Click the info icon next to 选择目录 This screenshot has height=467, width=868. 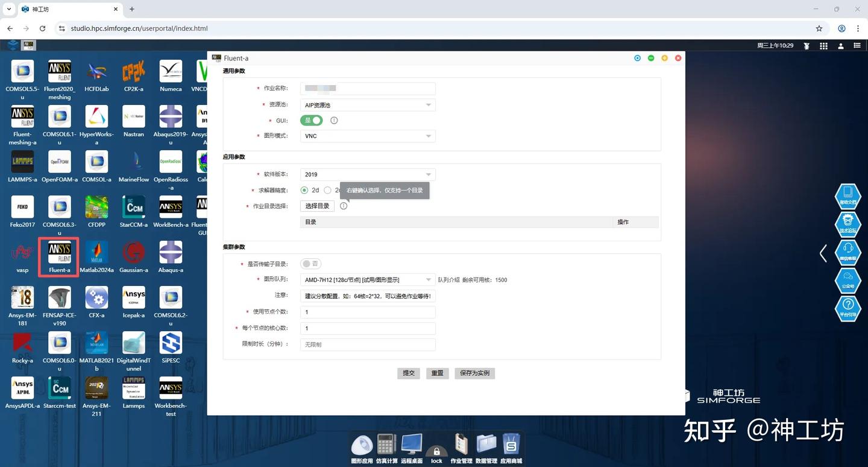point(344,206)
